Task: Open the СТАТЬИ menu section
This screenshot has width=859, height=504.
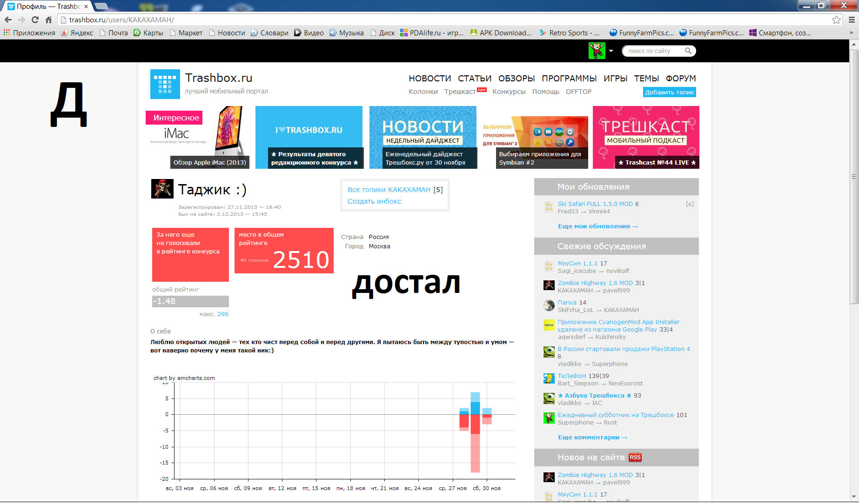Action: [x=475, y=79]
